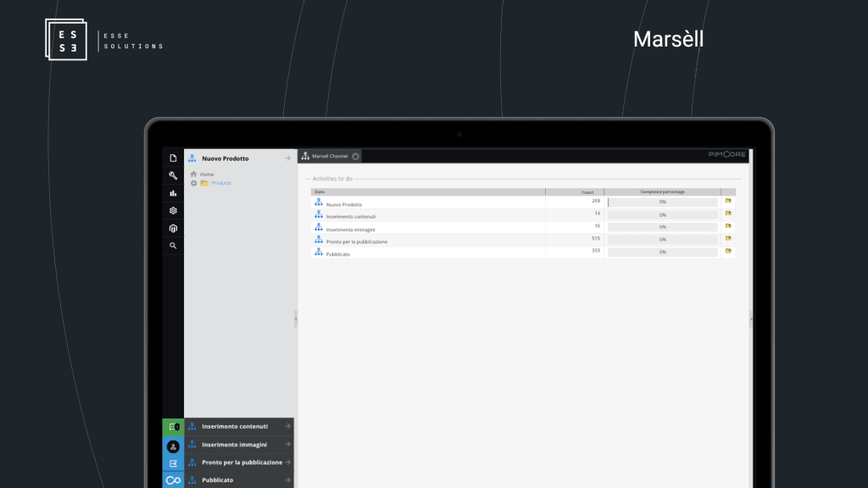Viewport: 868px width, 488px height.
Task: Click the count value 268
Action: pos(596,201)
